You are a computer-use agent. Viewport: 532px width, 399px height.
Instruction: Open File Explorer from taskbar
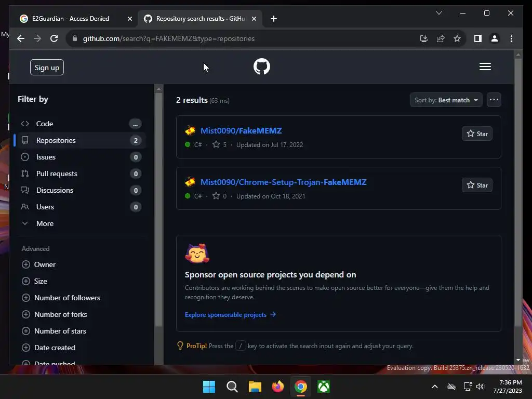point(255,387)
